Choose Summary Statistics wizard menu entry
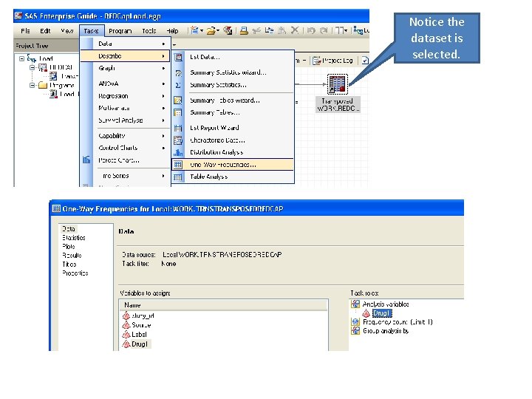 point(233,72)
